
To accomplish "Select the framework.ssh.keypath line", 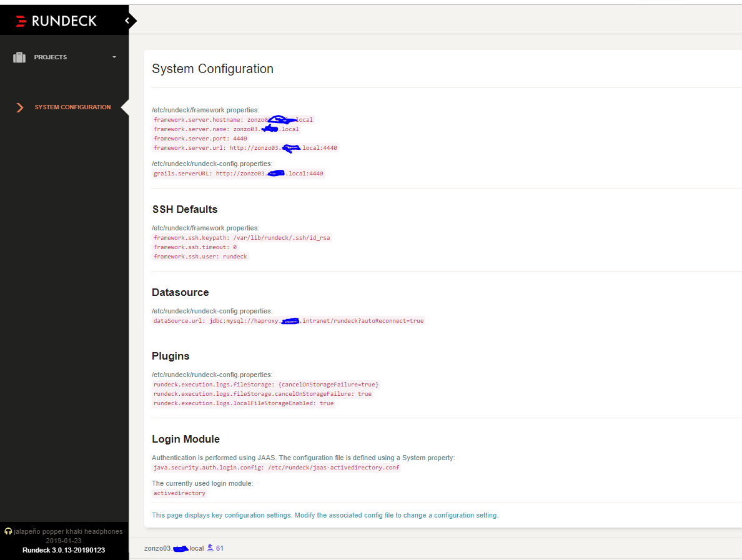I will [242, 237].
